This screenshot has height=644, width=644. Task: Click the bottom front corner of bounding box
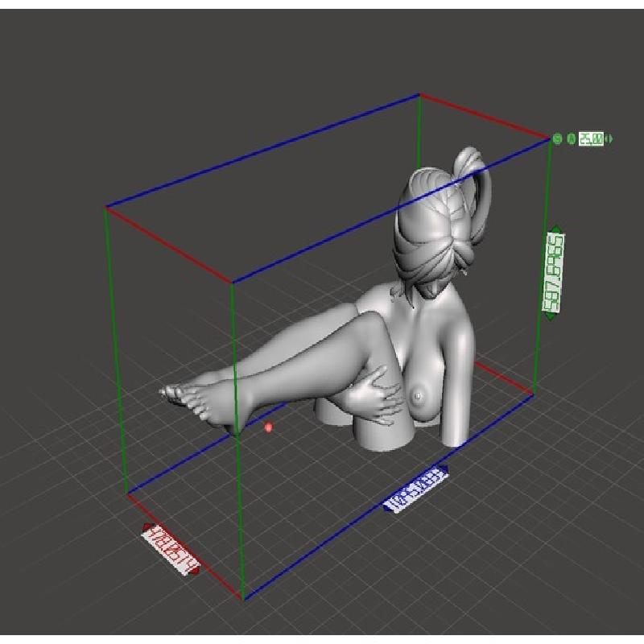[243, 598]
